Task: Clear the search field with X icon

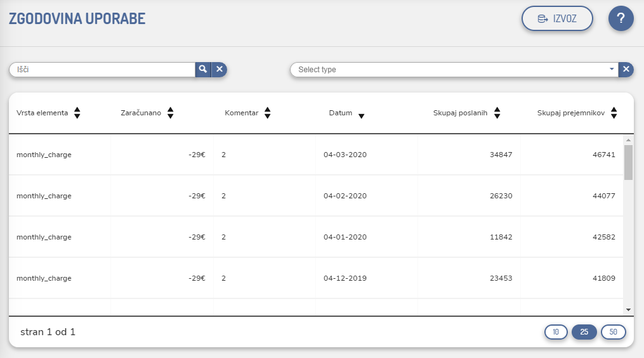Action: [220, 70]
